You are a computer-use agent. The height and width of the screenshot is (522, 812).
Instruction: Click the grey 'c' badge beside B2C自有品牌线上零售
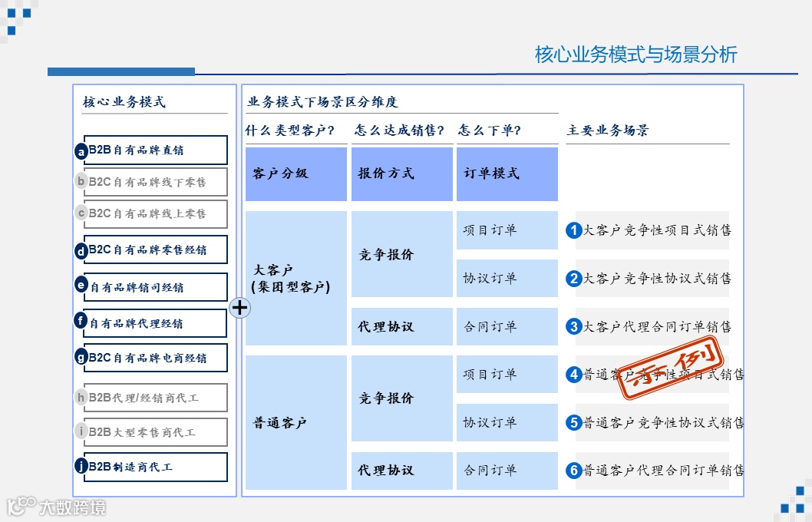(x=81, y=213)
